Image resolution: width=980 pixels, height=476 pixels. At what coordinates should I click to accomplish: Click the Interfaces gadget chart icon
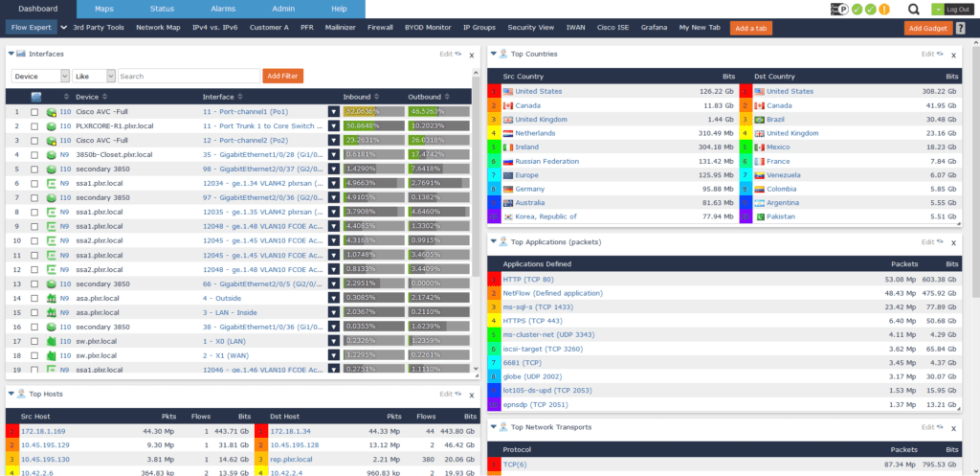[x=21, y=54]
